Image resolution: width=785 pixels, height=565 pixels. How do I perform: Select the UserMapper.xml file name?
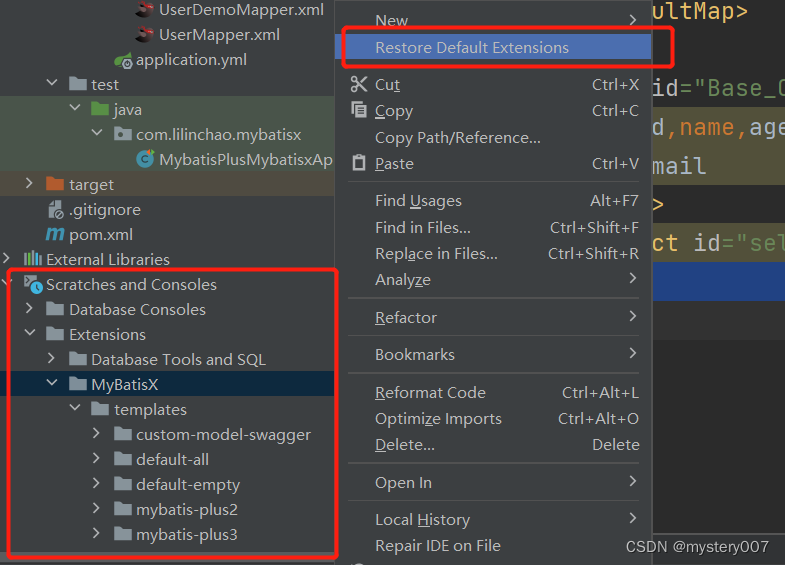(x=219, y=35)
